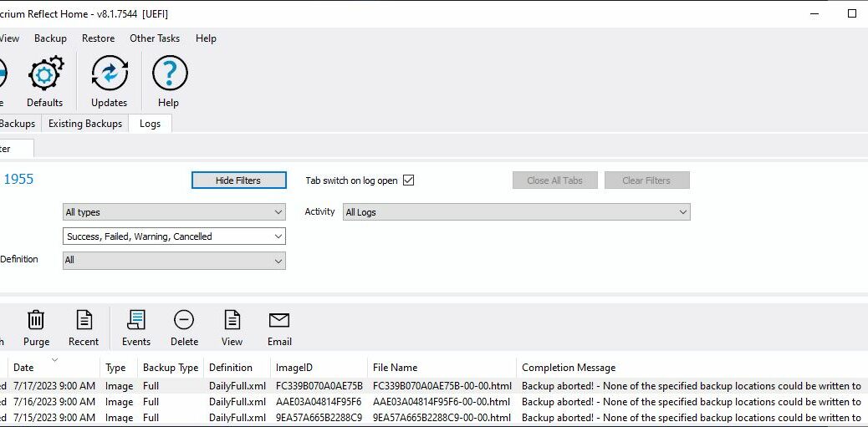Uncheck Tab switch on log open
This screenshot has height=427, width=868.
coord(409,180)
